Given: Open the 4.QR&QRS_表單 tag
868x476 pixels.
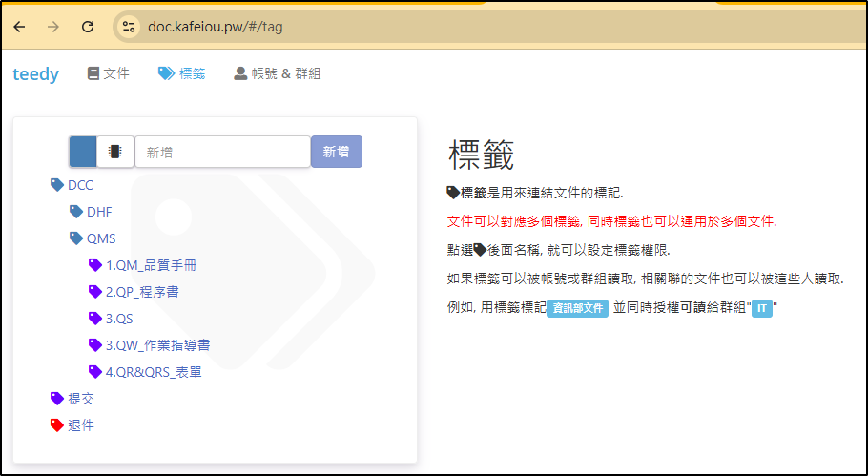Looking at the screenshot, I should (x=154, y=372).
